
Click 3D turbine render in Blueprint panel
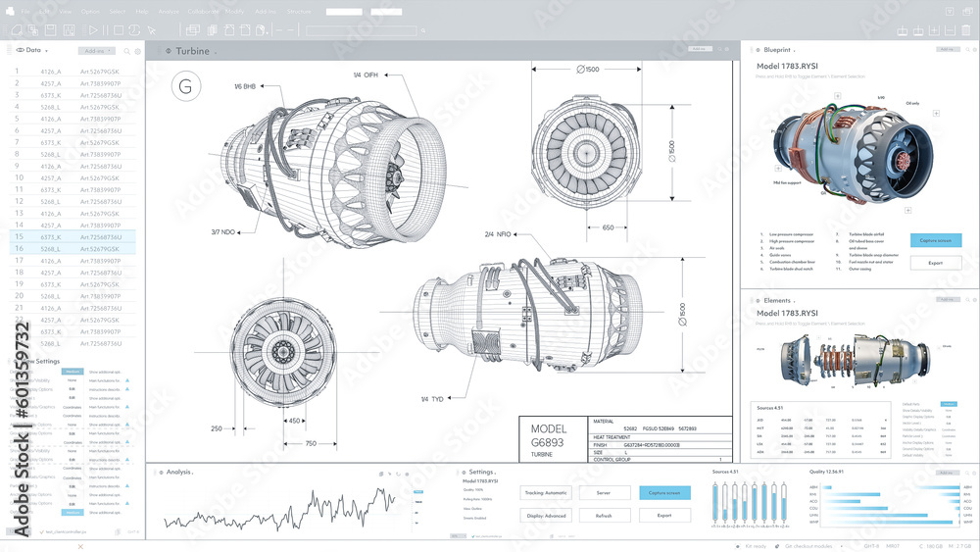854,150
